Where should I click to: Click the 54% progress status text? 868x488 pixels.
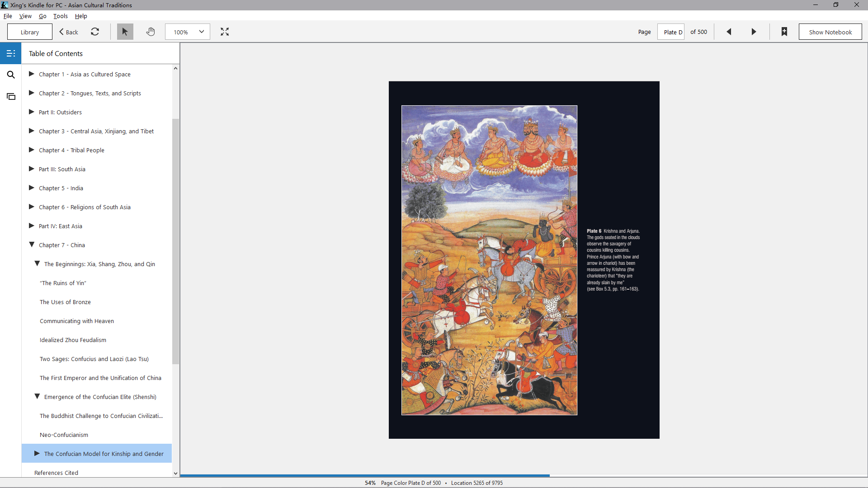[370, 483]
